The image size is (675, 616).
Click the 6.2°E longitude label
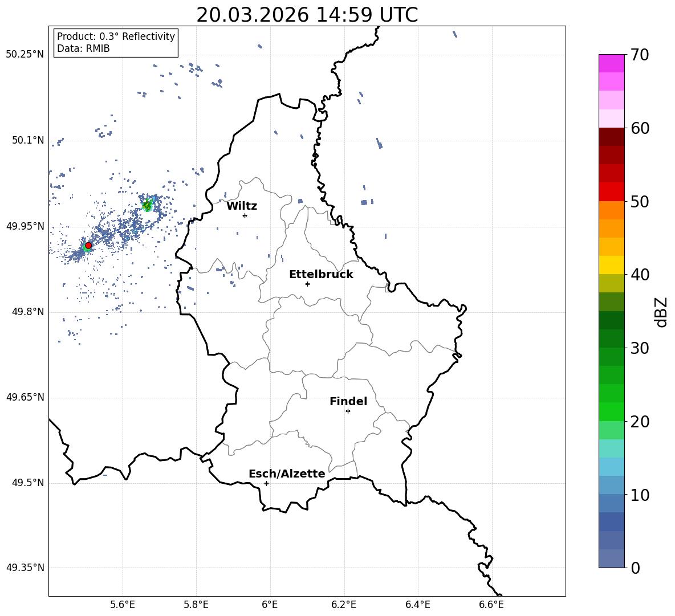pos(344,605)
